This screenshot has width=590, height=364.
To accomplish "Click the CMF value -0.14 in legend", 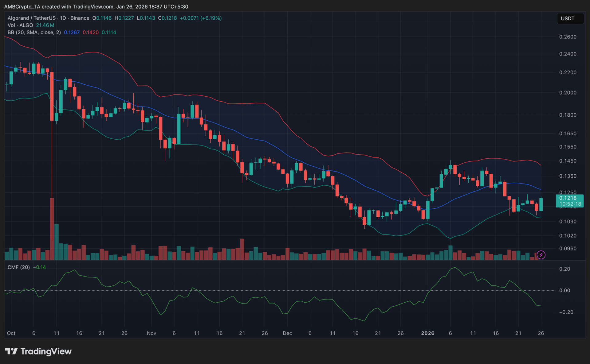I will [39, 267].
